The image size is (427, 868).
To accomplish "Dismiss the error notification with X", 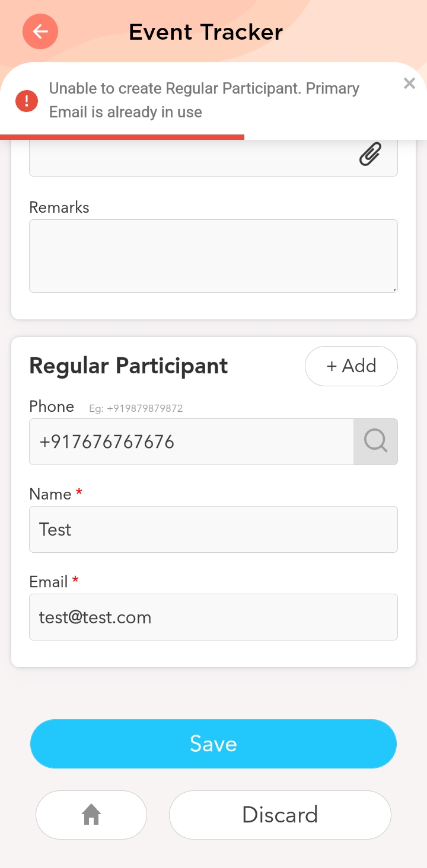I will point(409,84).
